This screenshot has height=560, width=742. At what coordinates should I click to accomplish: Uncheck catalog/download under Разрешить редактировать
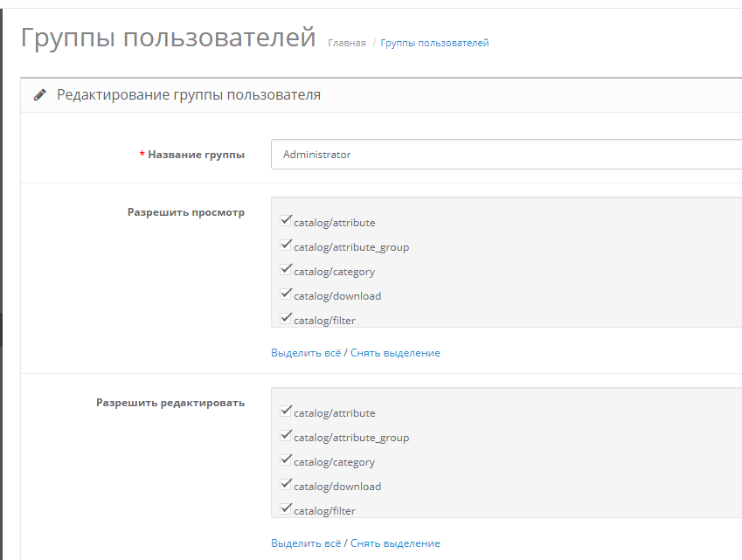coord(286,485)
